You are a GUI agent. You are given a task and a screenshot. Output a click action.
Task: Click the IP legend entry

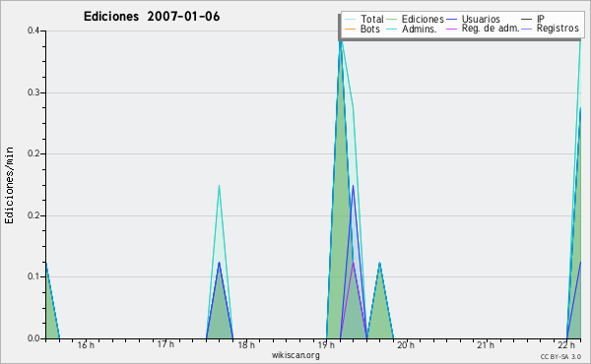point(533,19)
